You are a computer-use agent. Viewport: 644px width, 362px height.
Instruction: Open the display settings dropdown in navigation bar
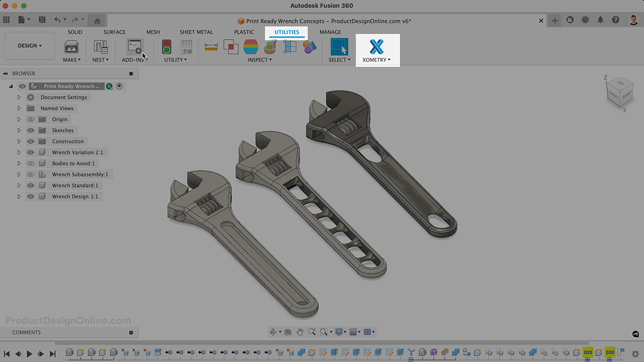point(340,331)
